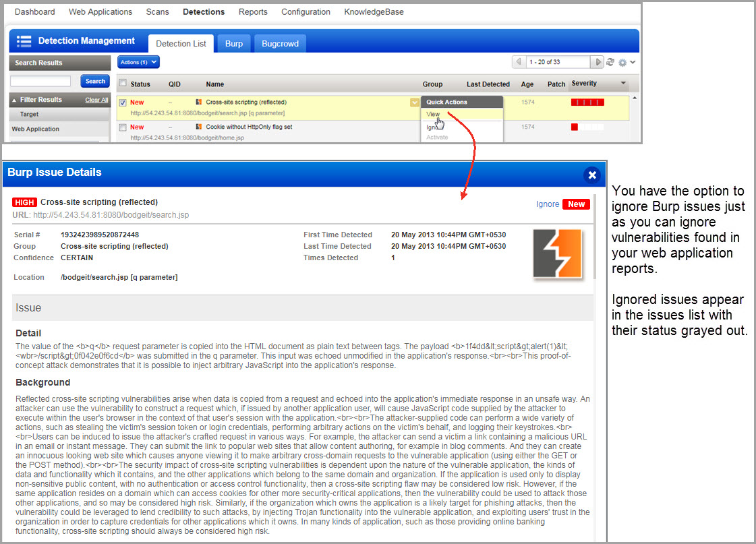Click the Detail heading
Screen dimensions: 756x544
pyautogui.click(x=28, y=334)
